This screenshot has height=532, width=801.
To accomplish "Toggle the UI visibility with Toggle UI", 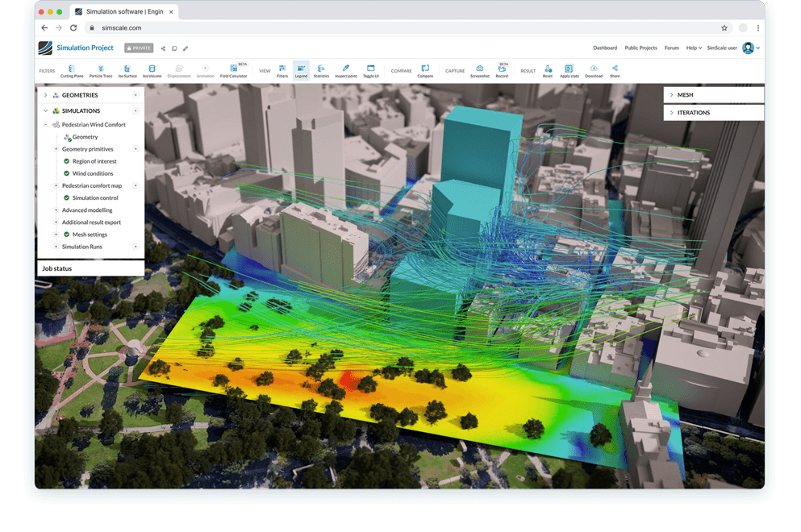I will click(370, 70).
